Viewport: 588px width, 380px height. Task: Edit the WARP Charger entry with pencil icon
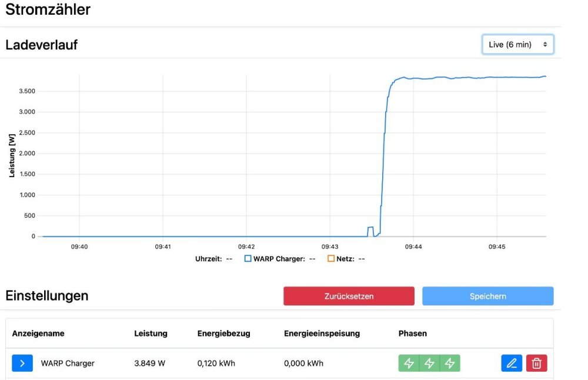(512, 364)
